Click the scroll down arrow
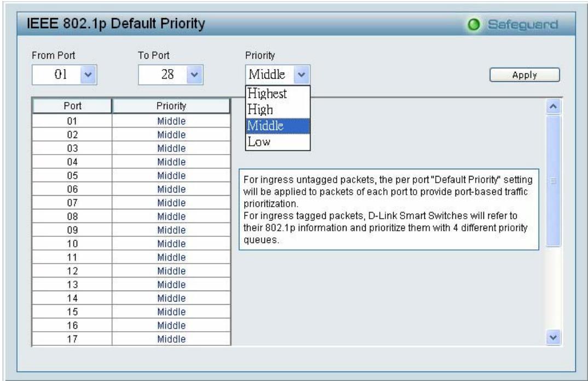Screen dimensions: 588x381 554,337
